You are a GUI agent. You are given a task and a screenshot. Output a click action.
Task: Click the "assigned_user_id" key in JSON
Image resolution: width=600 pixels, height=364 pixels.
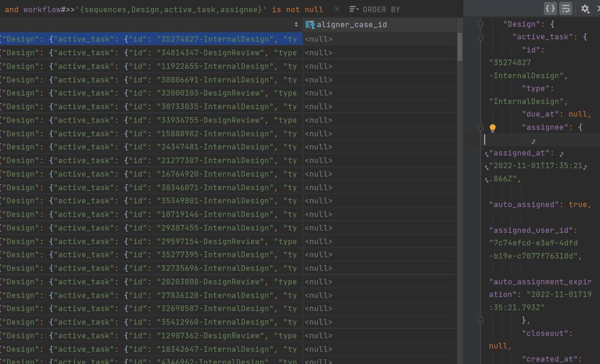coord(531,230)
